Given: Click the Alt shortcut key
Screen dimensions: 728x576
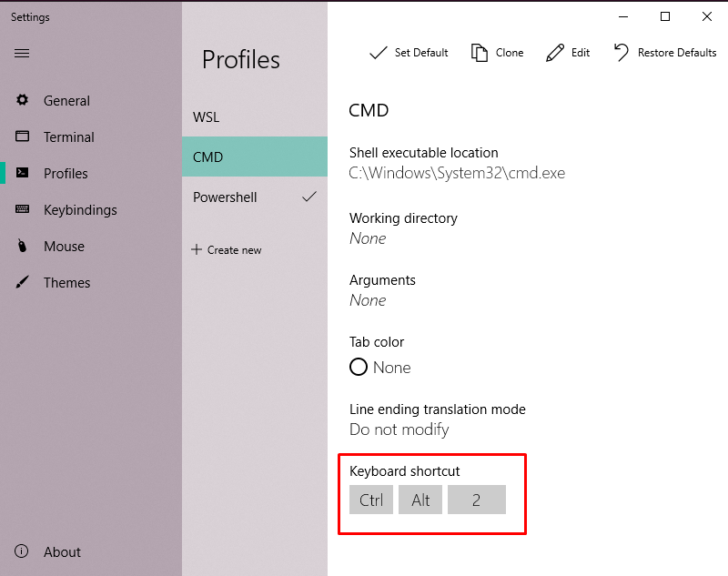Looking at the screenshot, I should 420,500.
